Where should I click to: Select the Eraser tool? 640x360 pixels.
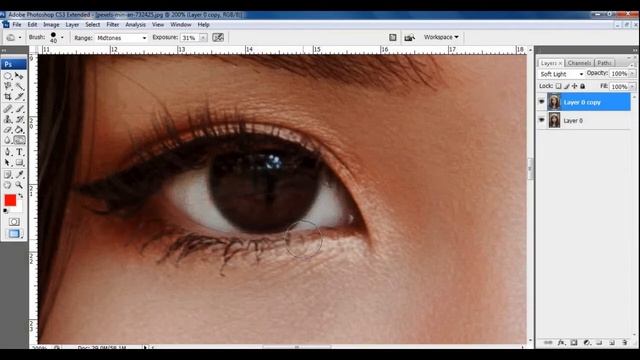(x=8, y=130)
